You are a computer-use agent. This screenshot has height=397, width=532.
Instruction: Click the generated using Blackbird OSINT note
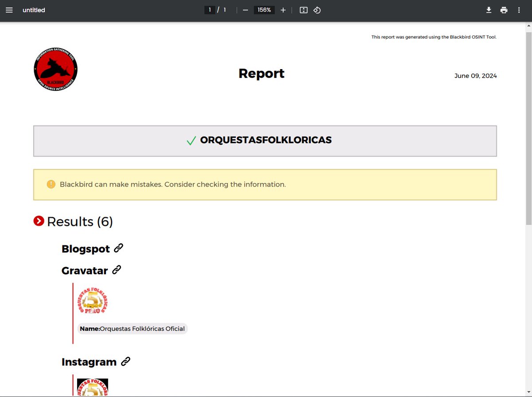(434, 37)
